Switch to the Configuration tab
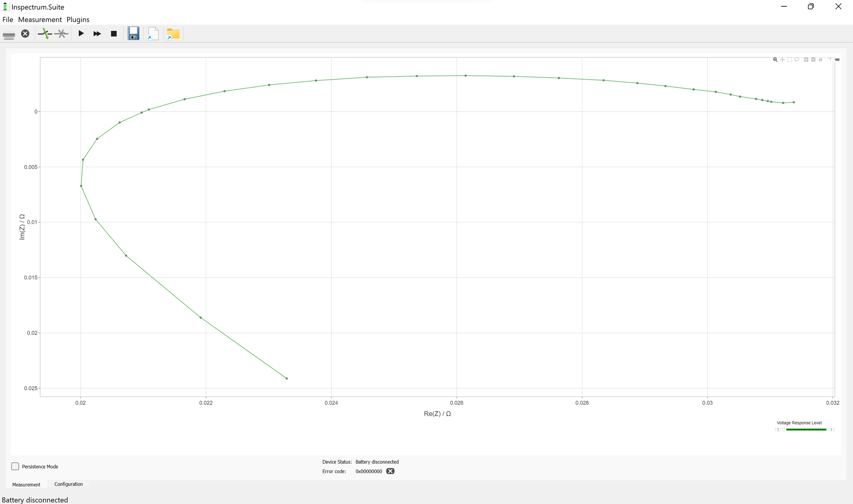 point(69,484)
